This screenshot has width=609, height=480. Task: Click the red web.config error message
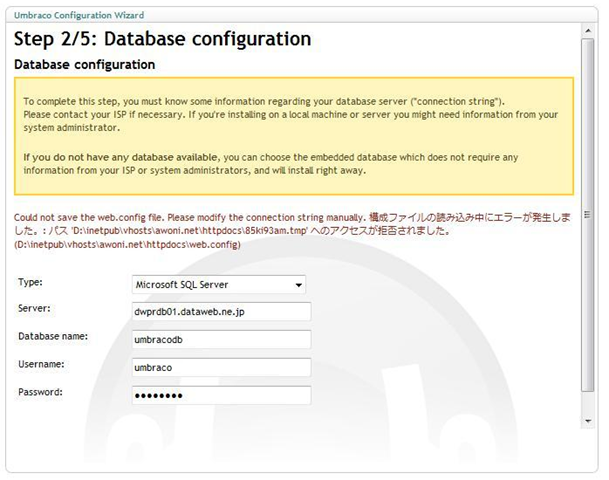tap(292, 231)
